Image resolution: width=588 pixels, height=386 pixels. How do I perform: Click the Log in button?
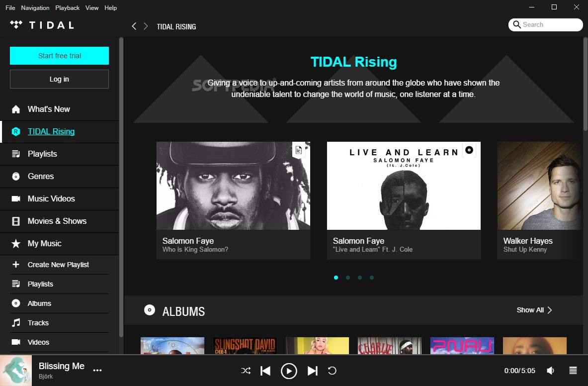(x=59, y=79)
